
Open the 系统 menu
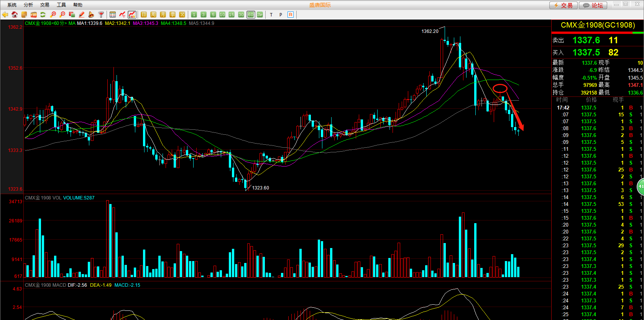point(12,5)
